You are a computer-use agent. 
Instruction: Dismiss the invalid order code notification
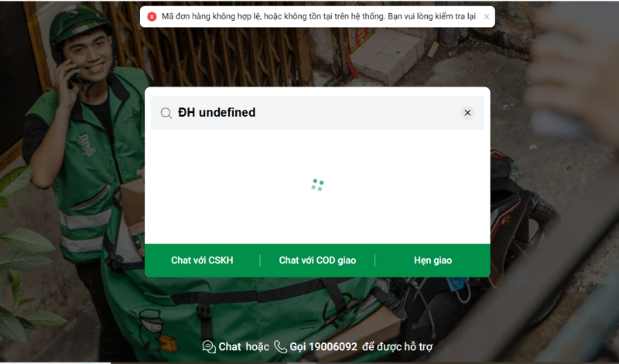coord(487,16)
